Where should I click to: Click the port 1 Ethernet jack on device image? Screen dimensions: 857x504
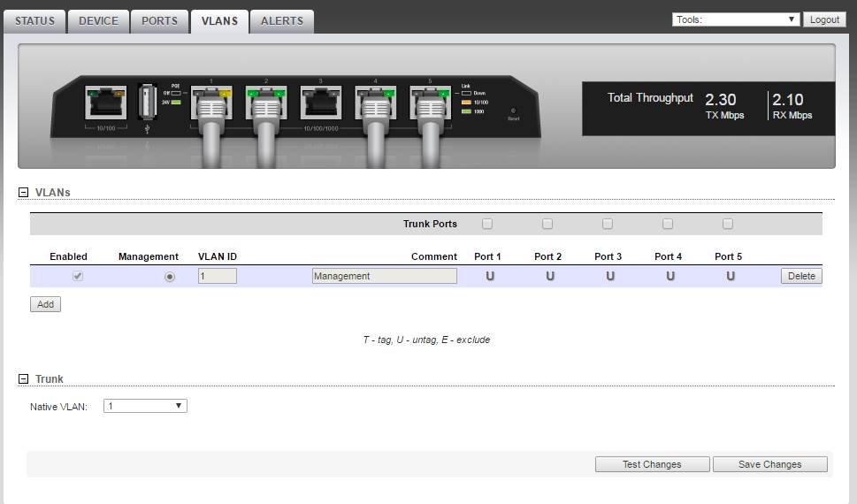(210, 102)
